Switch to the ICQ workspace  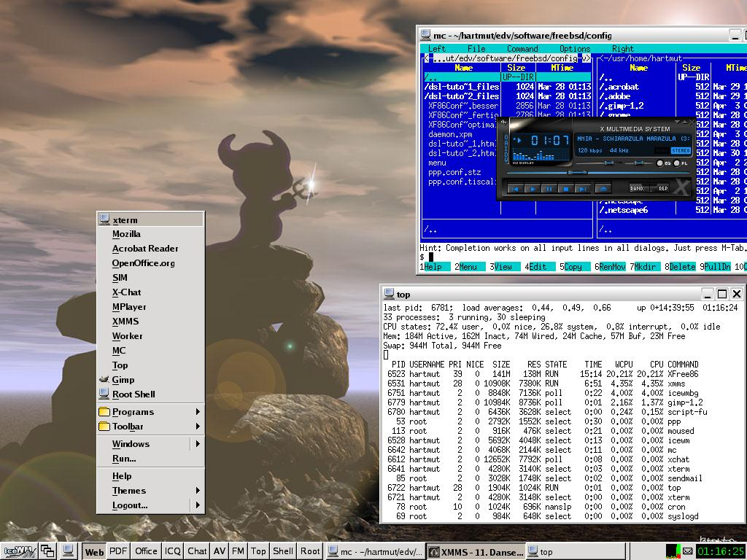[172, 551]
